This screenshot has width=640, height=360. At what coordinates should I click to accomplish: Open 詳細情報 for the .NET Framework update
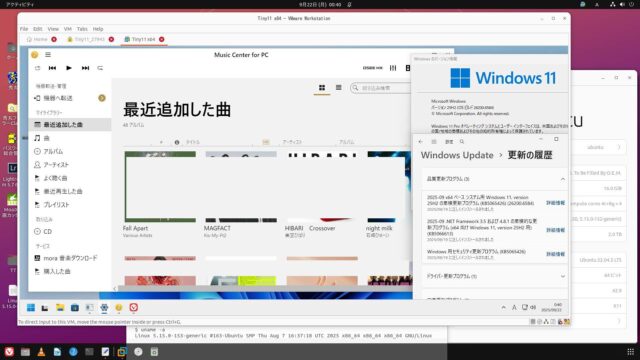coord(556,230)
